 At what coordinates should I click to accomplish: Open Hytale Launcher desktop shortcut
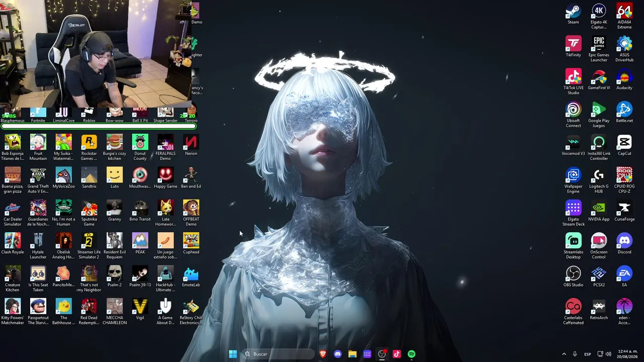tap(38, 246)
